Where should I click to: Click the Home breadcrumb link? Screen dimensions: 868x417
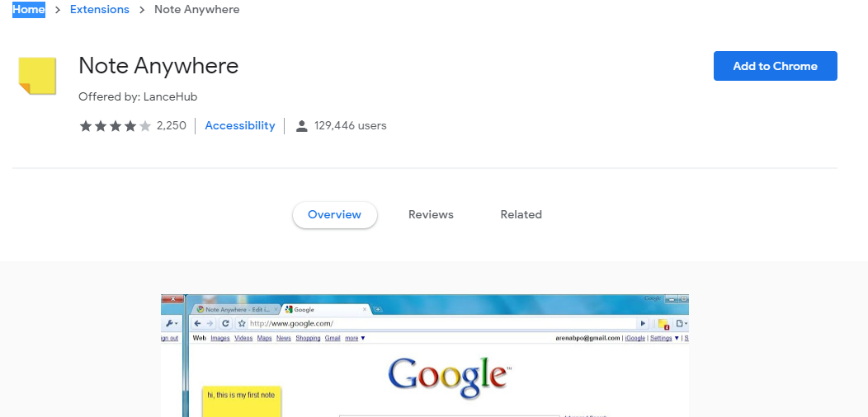coord(29,9)
